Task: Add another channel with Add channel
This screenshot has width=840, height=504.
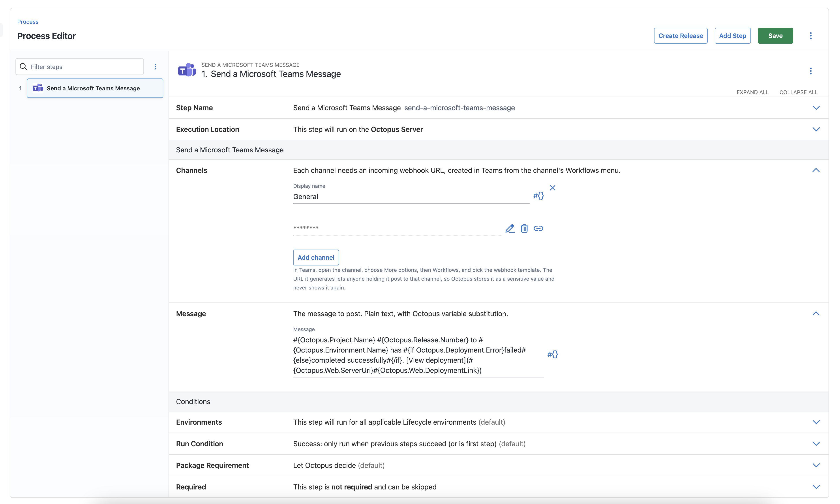Action: (316, 258)
